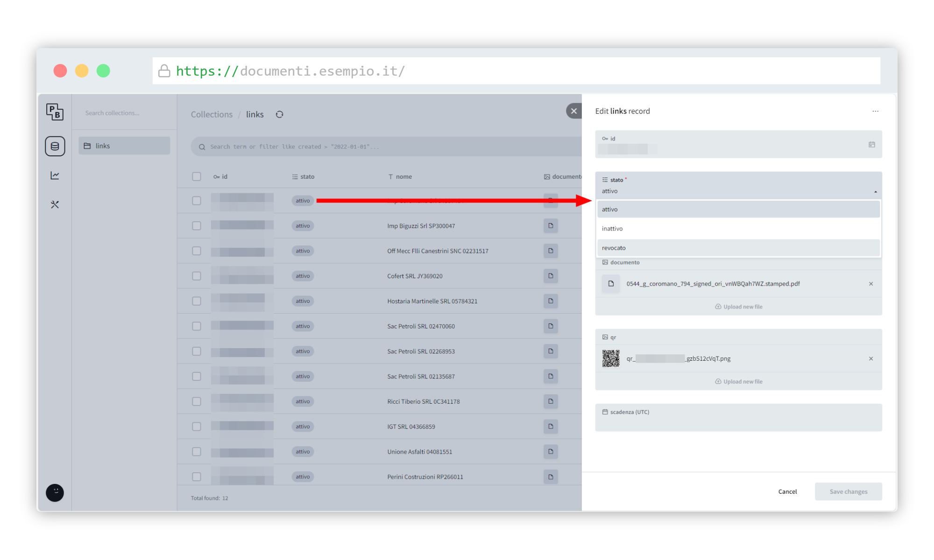Open the Logs chart icon
This screenshot has height=560, width=934.
click(55, 175)
